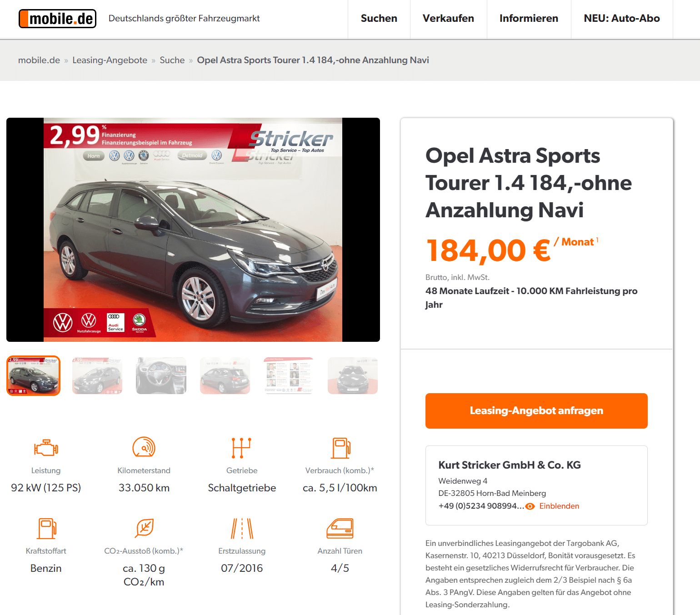Select the rear view car thumbnail
Viewport: 700px width, 615px height.
pyautogui.click(x=225, y=375)
